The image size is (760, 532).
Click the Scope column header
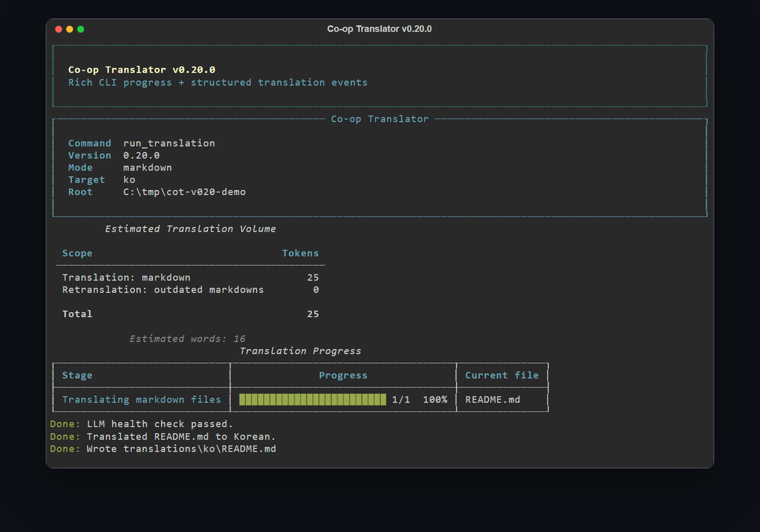pos(77,253)
